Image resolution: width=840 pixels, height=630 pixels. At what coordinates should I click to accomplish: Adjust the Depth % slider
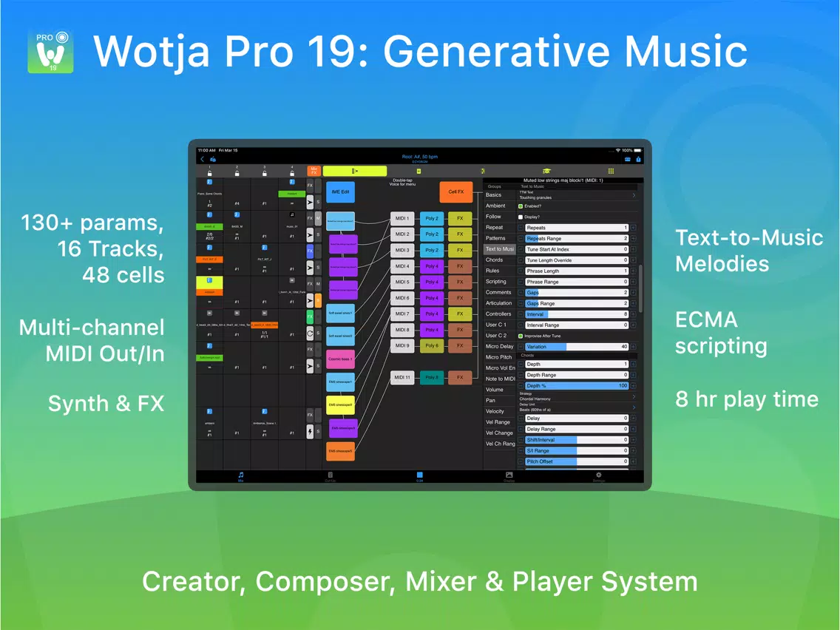tap(577, 386)
